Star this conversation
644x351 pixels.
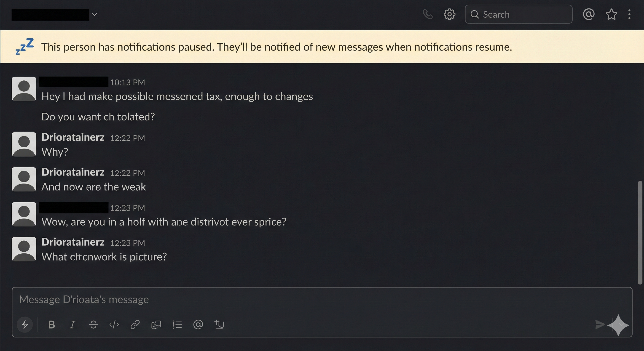tap(611, 14)
